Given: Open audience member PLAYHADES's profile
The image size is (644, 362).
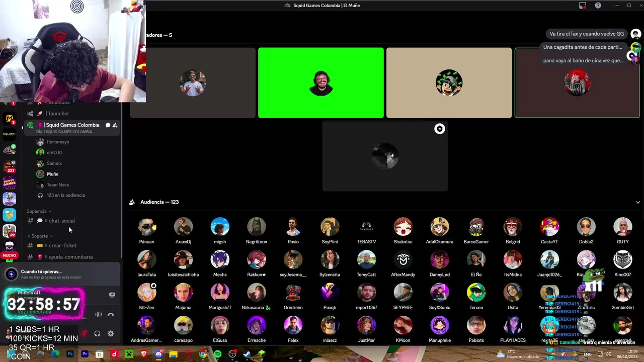Looking at the screenshot, I should point(513,329).
